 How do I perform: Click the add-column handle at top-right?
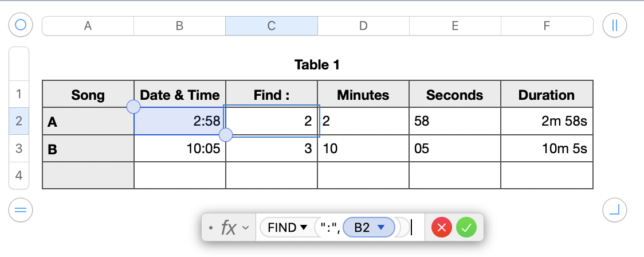pyautogui.click(x=615, y=25)
